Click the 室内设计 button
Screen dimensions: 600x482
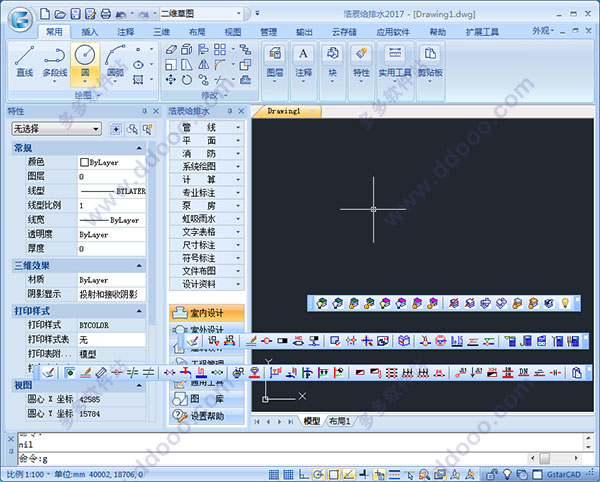click(x=207, y=313)
